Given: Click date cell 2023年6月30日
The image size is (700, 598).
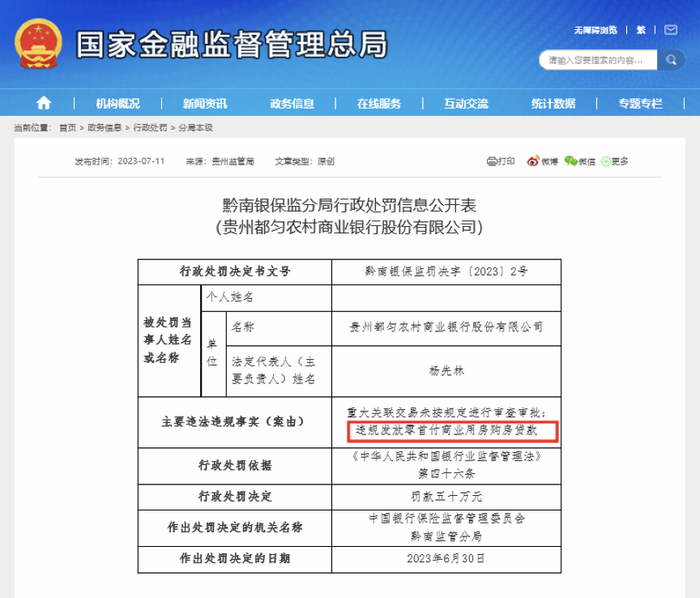Looking at the screenshot, I should (x=446, y=559).
